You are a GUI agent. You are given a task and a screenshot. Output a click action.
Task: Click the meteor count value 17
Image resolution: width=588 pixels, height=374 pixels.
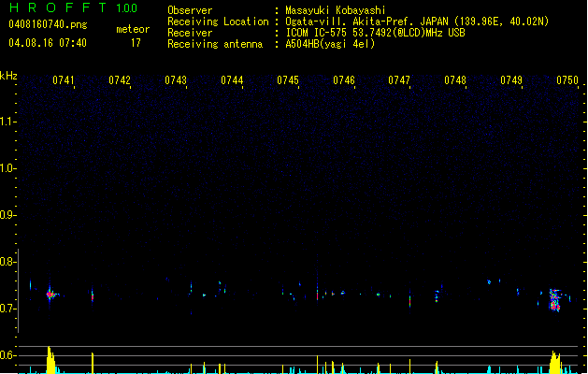click(136, 43)
